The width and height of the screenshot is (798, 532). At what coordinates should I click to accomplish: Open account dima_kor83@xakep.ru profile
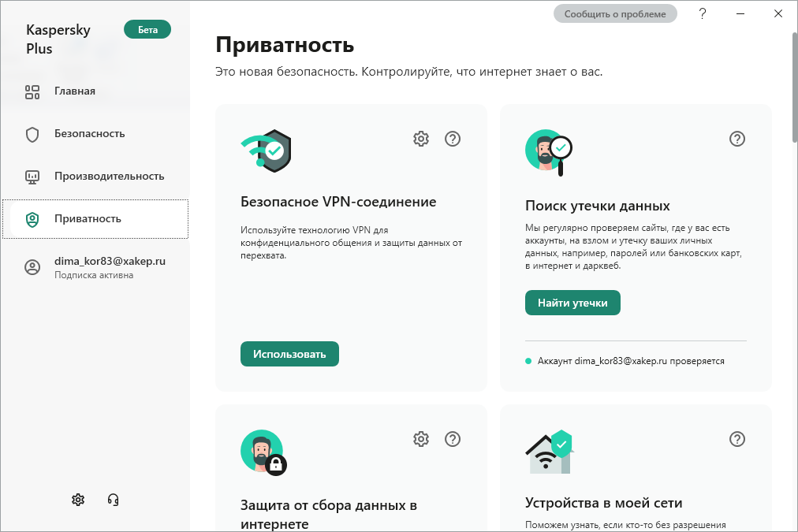coord(110,267)
